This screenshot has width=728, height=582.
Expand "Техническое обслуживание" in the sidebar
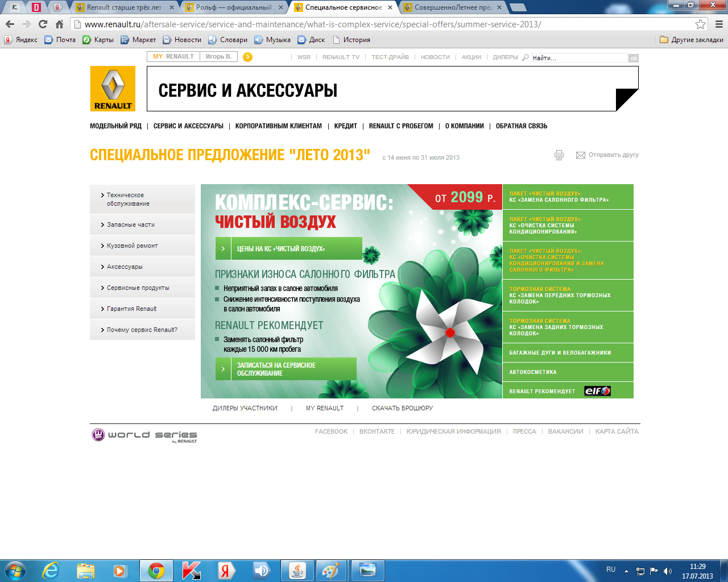coord(142,199)
